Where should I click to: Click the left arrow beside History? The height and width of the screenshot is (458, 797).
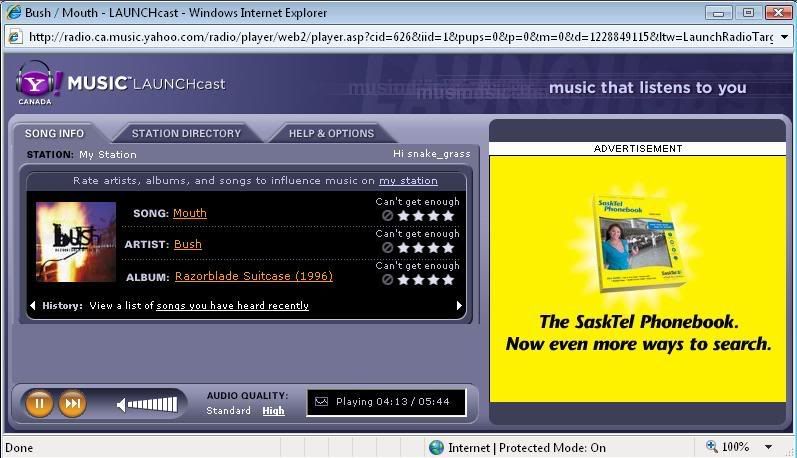pos(33,306)
